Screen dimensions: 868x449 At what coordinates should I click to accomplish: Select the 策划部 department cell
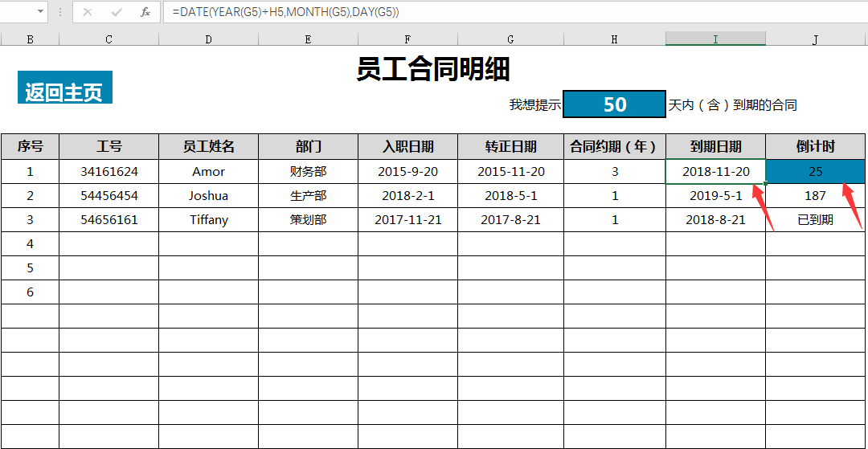[x=309, y=220]
